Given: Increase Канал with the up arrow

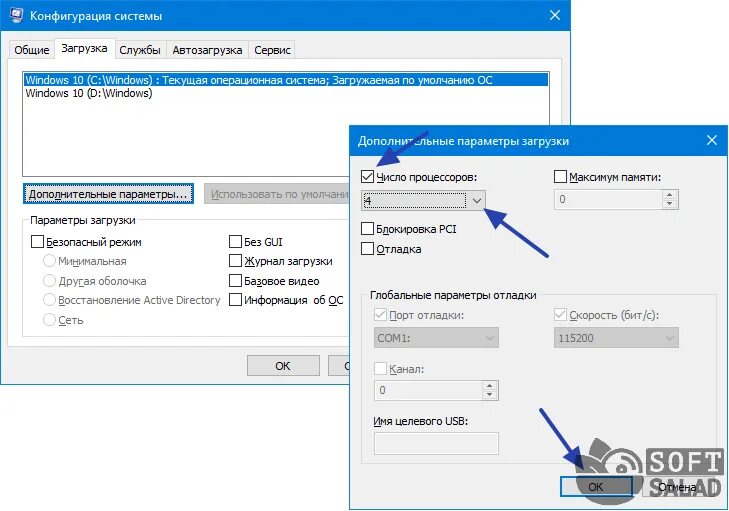Looking at the screenshot, I should [x=490, y=385].
